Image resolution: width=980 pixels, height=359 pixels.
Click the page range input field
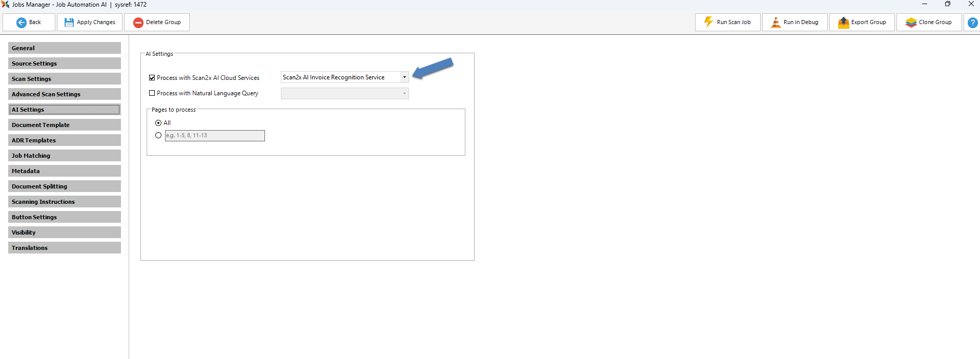215,136
